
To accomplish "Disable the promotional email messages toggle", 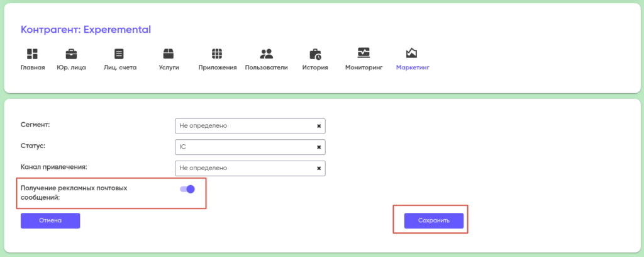I will click(187, 188).
